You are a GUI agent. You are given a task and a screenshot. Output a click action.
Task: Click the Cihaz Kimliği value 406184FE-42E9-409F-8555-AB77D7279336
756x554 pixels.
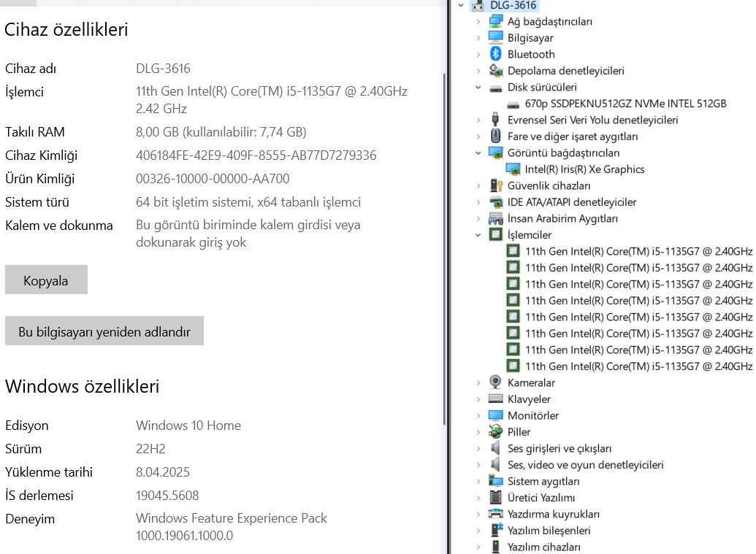coord(256,155)
